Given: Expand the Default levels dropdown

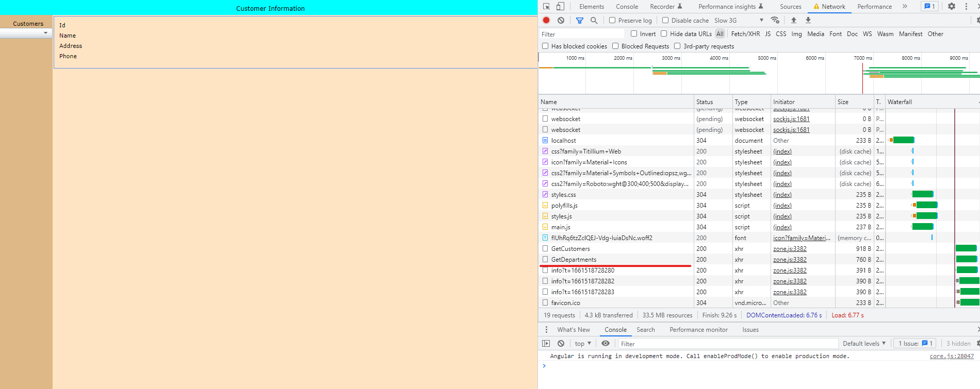Looking at the screenshot, I should click(864, 344).
